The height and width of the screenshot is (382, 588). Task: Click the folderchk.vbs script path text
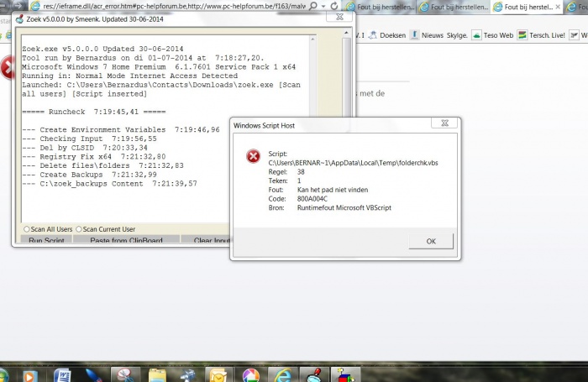pos(354,163)
